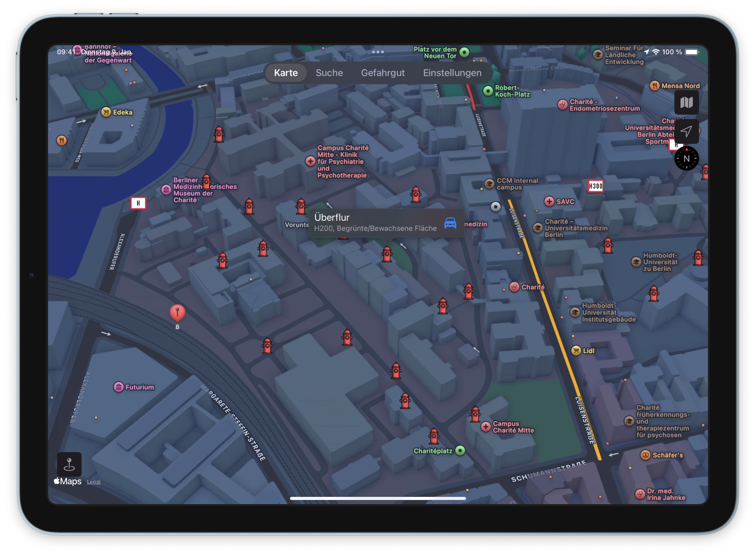756x555 pixels.
Task: Switch to the Karte tab
Action: tap(286, 73)
